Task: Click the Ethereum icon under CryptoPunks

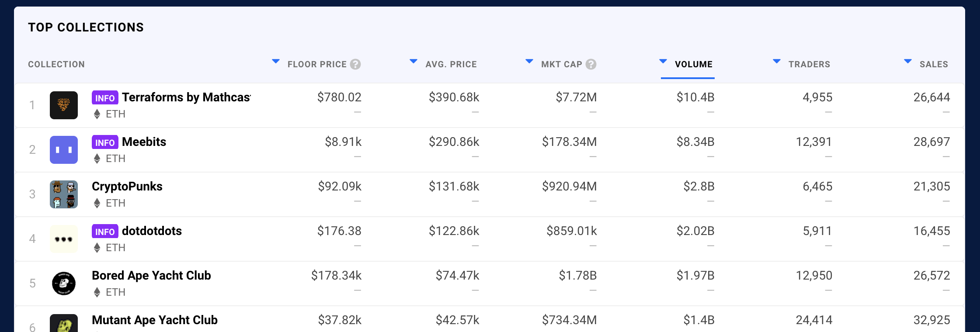Action: 97,204
